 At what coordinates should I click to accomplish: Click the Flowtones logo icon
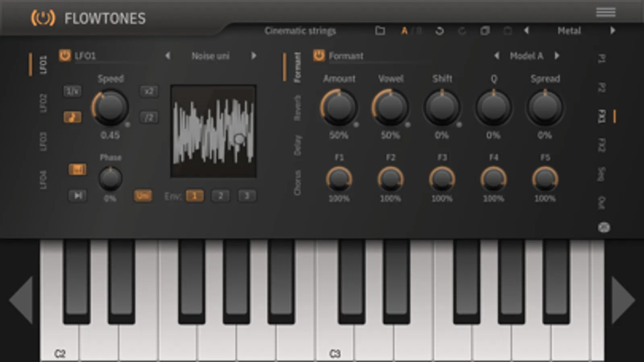tap(43, 18)
